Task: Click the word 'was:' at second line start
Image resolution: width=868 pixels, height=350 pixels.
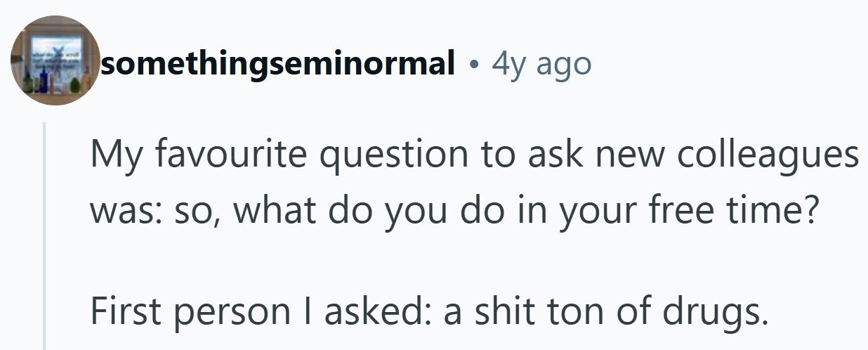Action: (x=119, y=213)
